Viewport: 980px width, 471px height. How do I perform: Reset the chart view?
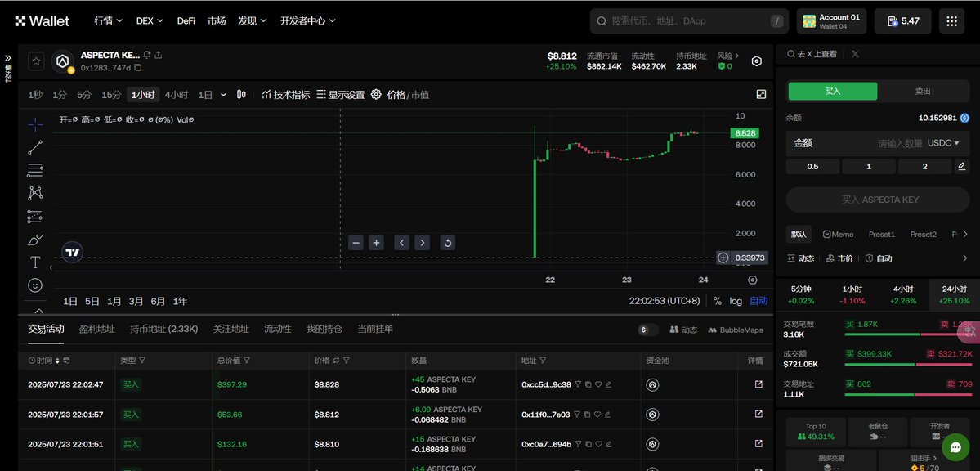pyautogui.click(x=447, y=243)
